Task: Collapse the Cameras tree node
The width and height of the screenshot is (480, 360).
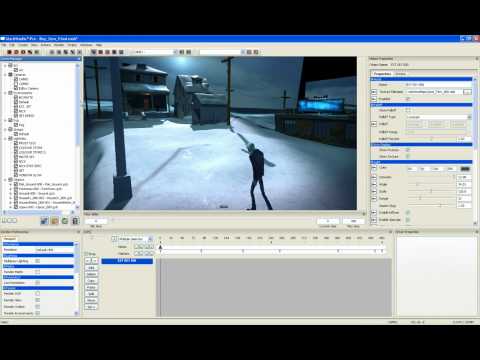Action: pyautogui.click(x=5, y=75)
